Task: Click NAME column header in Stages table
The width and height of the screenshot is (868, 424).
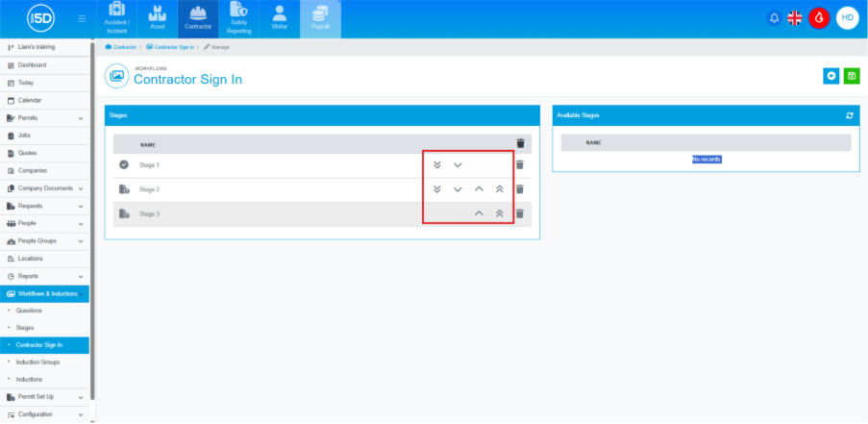Action: coord(148,144)
